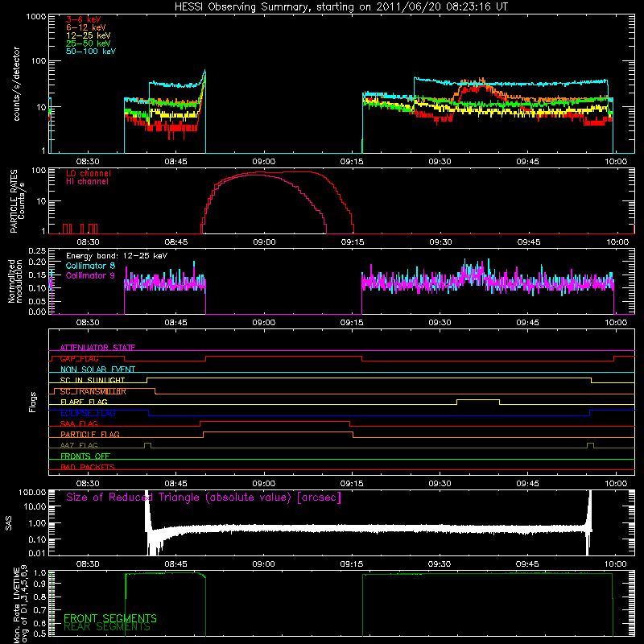Click the REAR SEGMENTS legend label
The width and height of the screenshot is (644, 644).
pos(107,627)
